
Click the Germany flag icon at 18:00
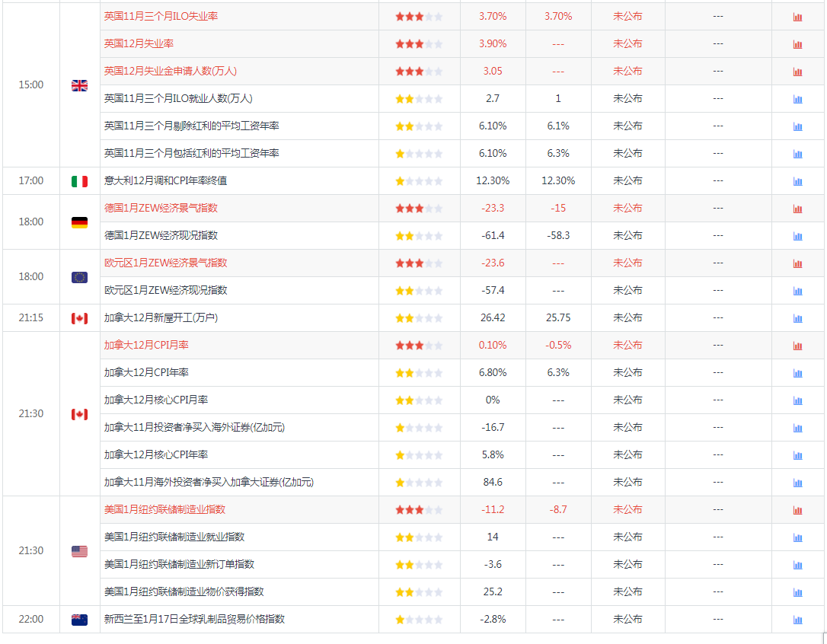pos(80,222)
